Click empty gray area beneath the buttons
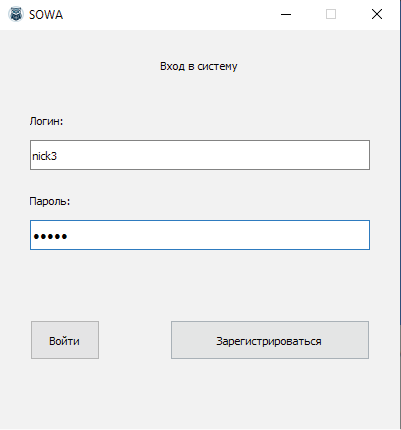401x430 pixels. (x=200, y=393)
